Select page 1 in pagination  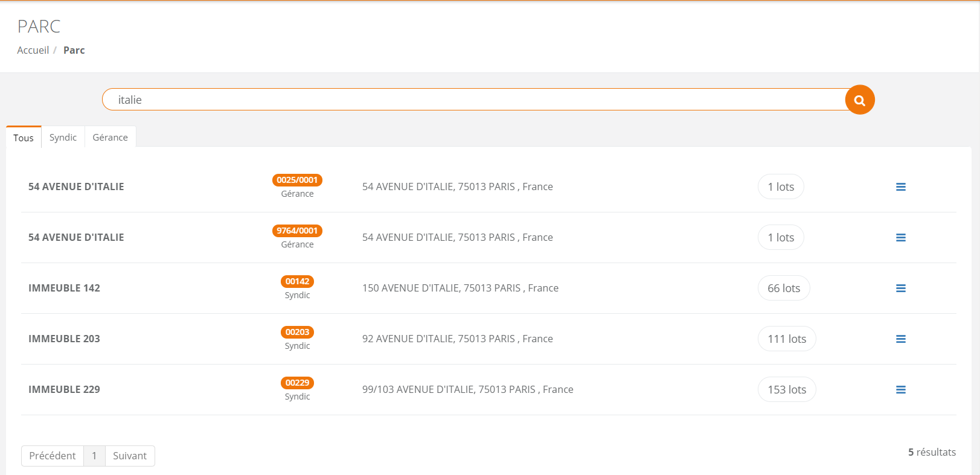pos(94,456)
